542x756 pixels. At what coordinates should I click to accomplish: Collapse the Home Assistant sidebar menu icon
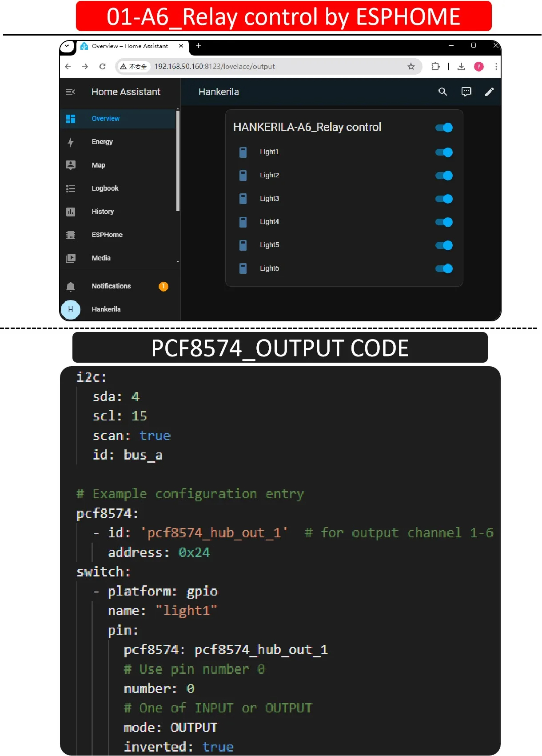[x=70, y=92]
